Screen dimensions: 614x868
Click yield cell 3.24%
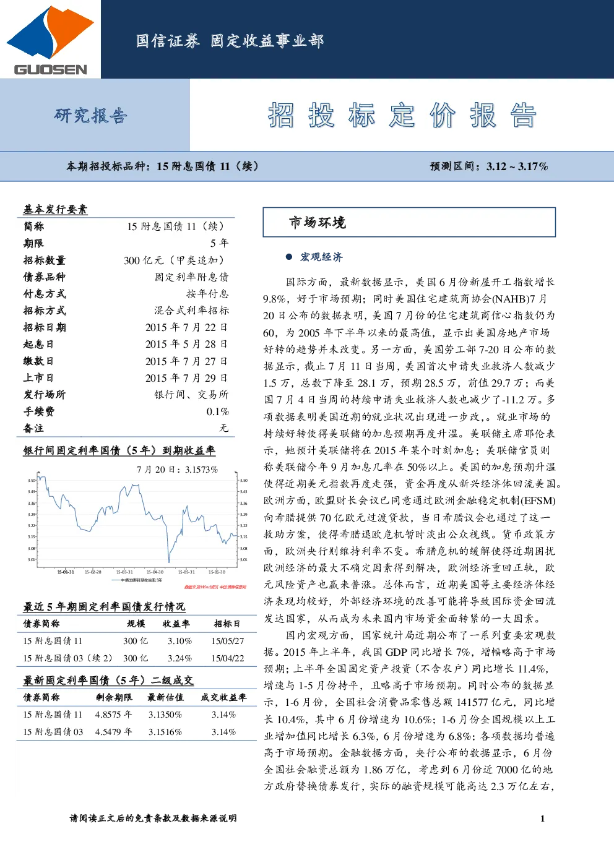pos(179,658)
